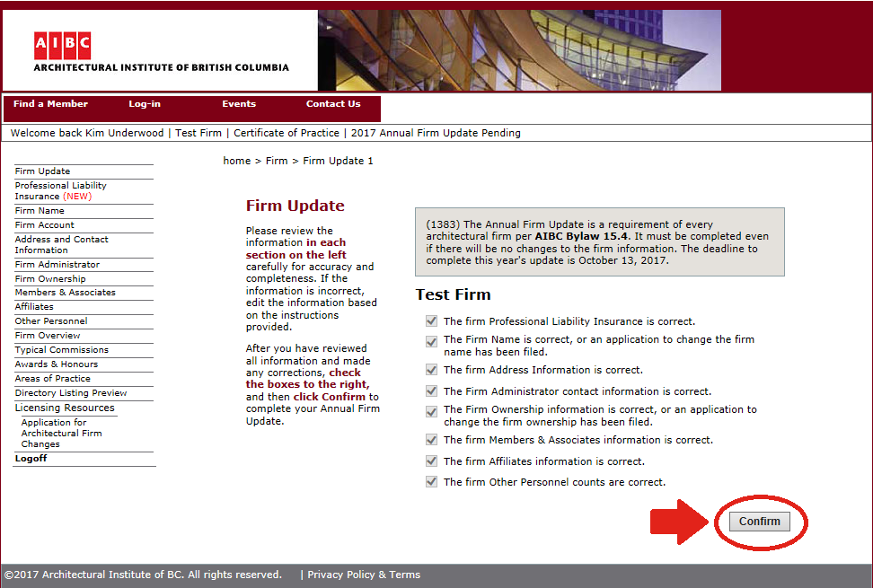Toggle the Professional Liability Insurance checkbox
This screenshot has width=873, height=588.
pyautogui.click(x=432, y=321)
